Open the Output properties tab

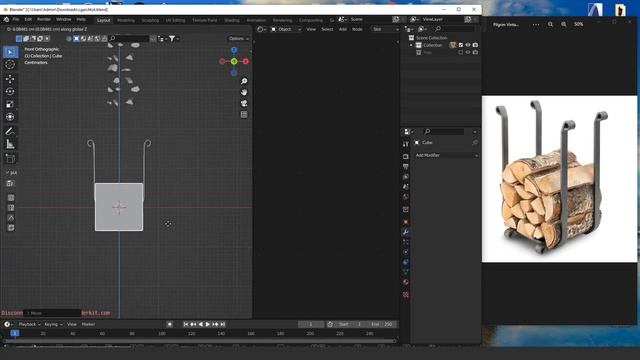click(x=406, y=167)
